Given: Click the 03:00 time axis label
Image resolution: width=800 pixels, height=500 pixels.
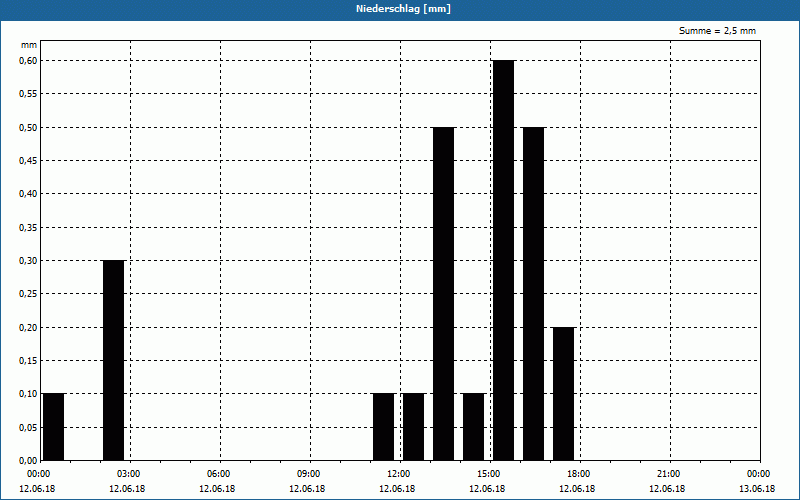Looking at the screenshot, I should 129,474.
